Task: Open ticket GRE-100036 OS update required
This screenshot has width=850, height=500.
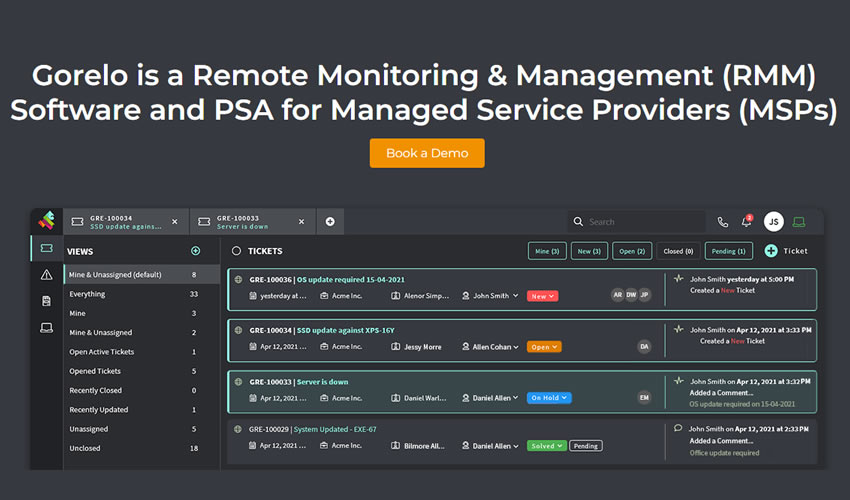Action: tap(327, 279)
